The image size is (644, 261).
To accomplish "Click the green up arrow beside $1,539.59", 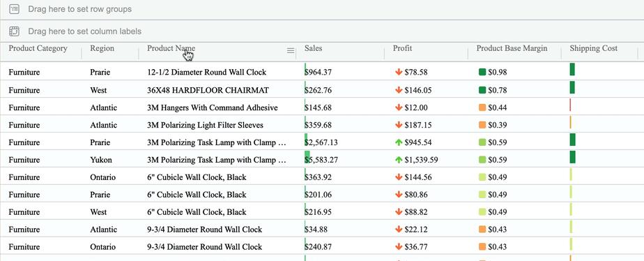I will (x=398, y=160).
